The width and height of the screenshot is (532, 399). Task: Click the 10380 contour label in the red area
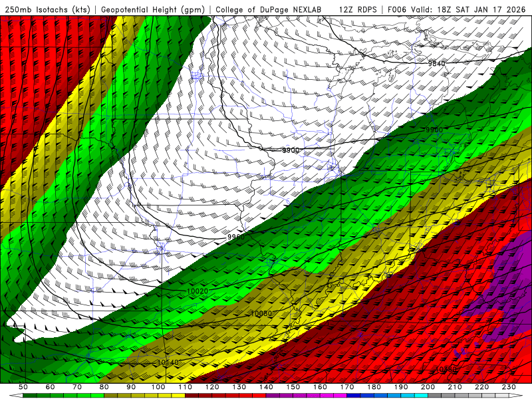(x=446, y=369)
